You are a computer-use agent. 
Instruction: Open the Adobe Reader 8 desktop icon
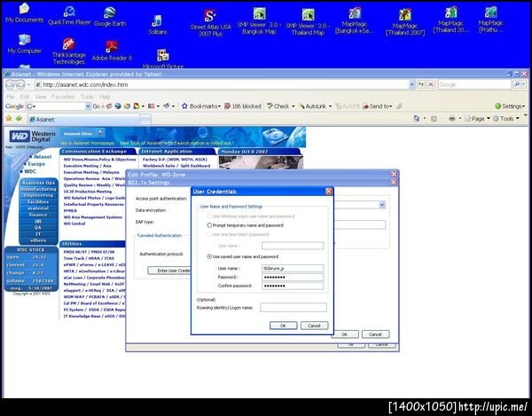(x=112, y=51)
